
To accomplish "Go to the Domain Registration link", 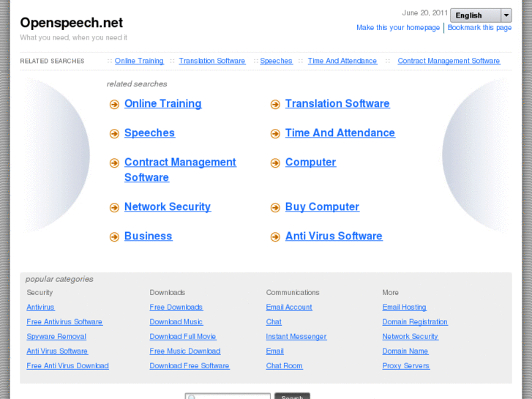I will 415,322.
